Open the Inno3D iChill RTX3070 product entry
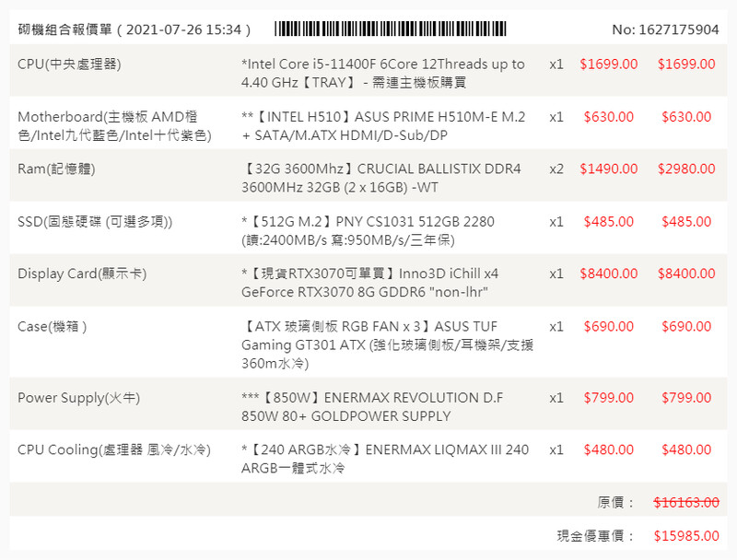This screenshot has width=737, height=560. (x=368, y=283)
